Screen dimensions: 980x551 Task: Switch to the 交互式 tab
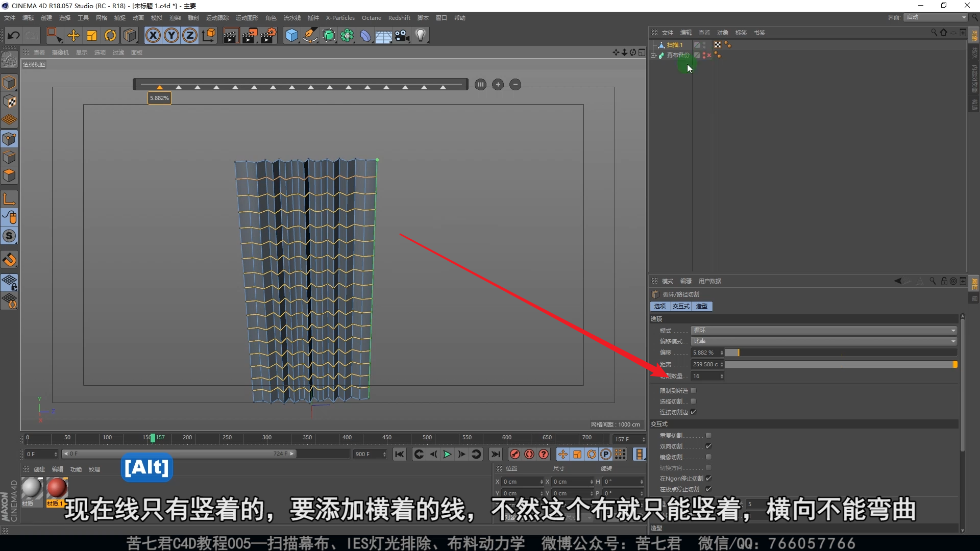pyautogui.click(x=681, y=306)
